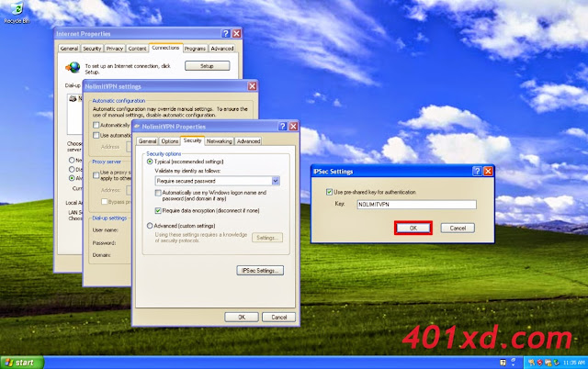Open the Require secured password dropdown
This screenshot has height=369, width=588.
tap(276, 181)
